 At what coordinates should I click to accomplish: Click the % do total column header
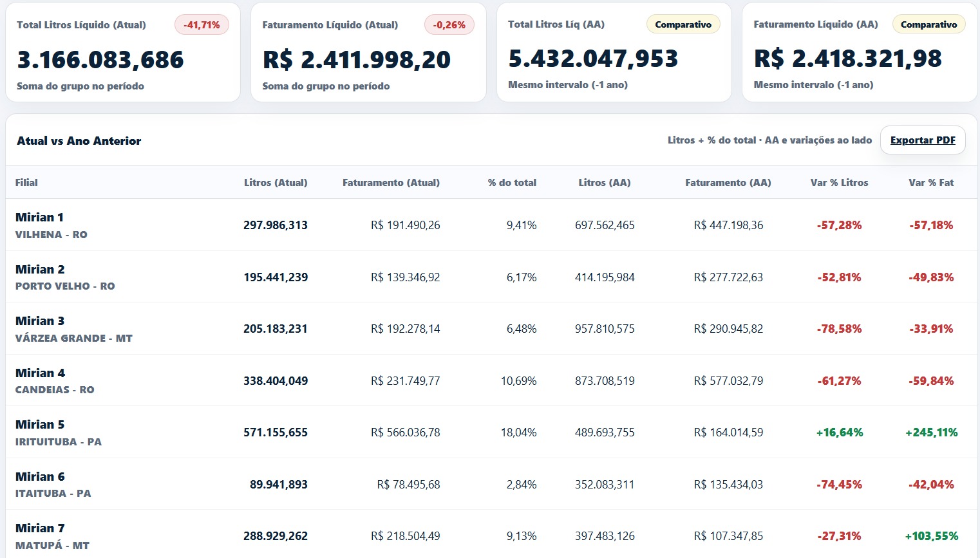(x=511, y=182)
